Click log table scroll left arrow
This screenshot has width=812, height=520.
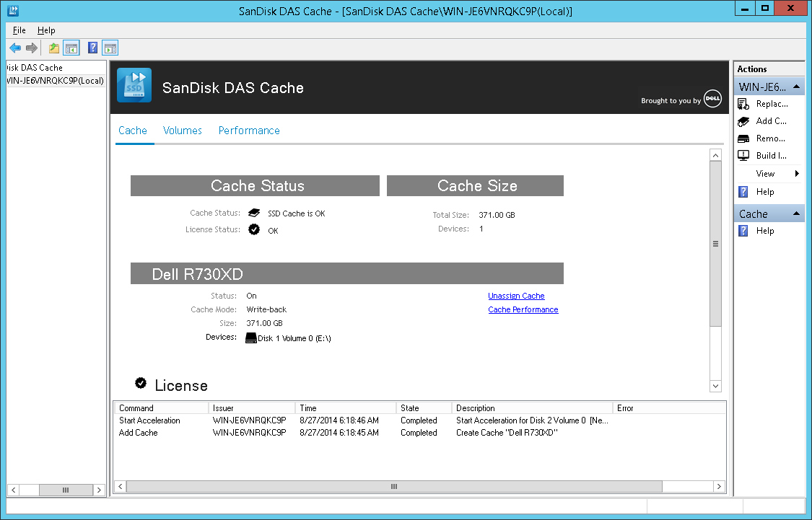coord(120,486)
